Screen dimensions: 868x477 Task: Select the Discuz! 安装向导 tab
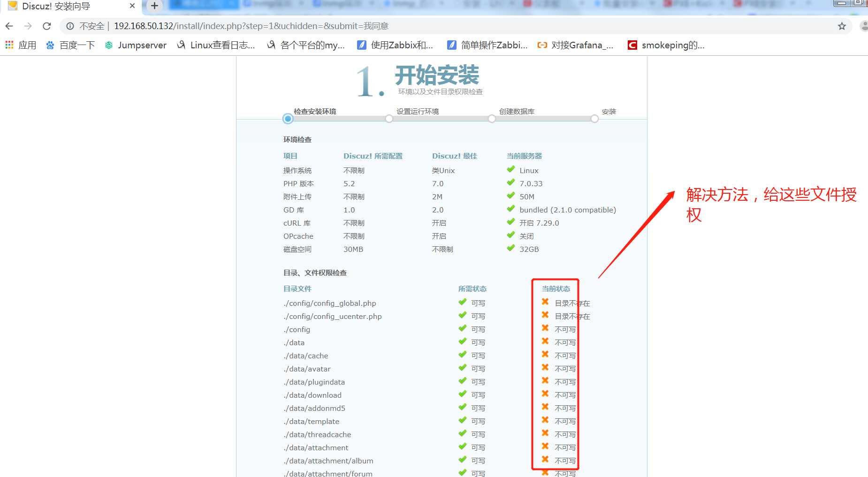click(x=70, y=6)
